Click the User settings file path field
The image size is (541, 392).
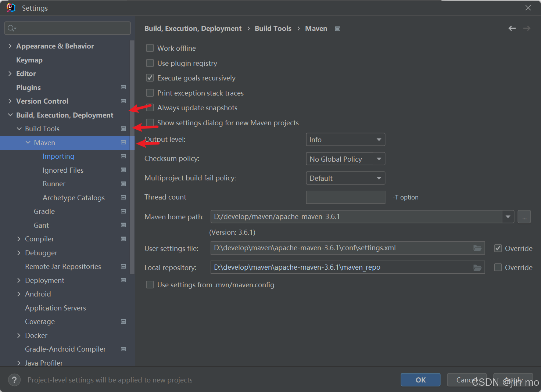(347, 248)
